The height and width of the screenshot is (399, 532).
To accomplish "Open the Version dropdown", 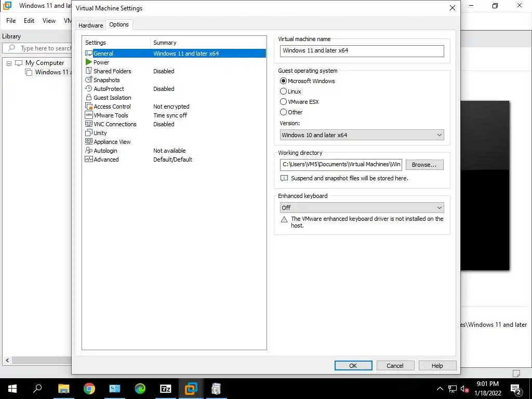I will 362,135.
